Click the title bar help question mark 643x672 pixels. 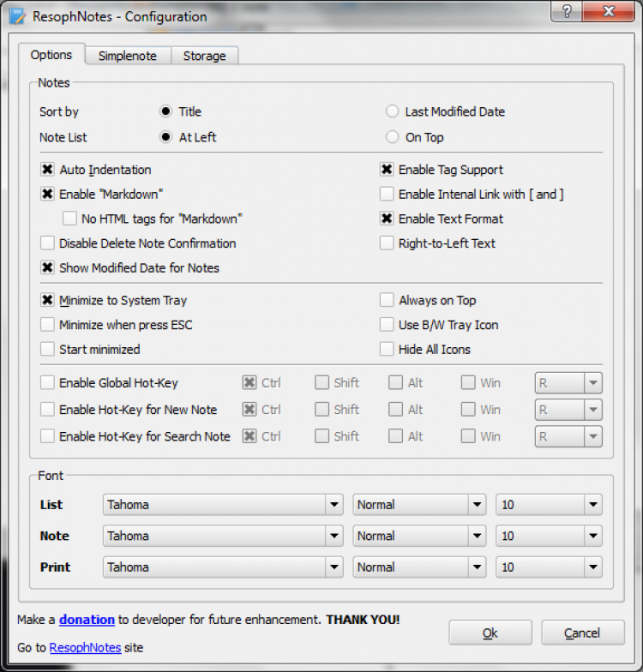point(568,14)
